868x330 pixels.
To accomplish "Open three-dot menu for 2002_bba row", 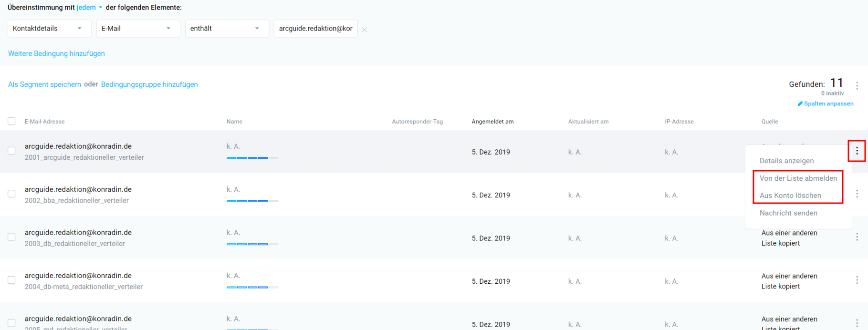I will (857, 194).
